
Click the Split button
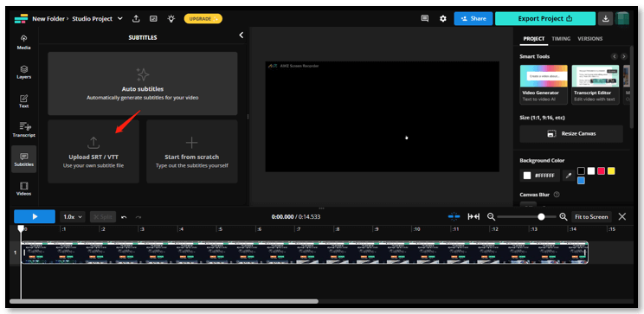coord(103,217)
